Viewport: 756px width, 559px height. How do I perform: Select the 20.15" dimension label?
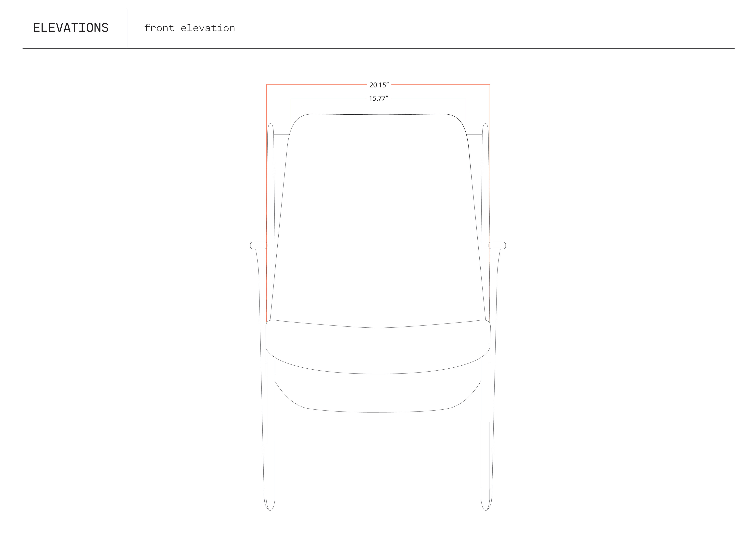[x=379, y=85]
